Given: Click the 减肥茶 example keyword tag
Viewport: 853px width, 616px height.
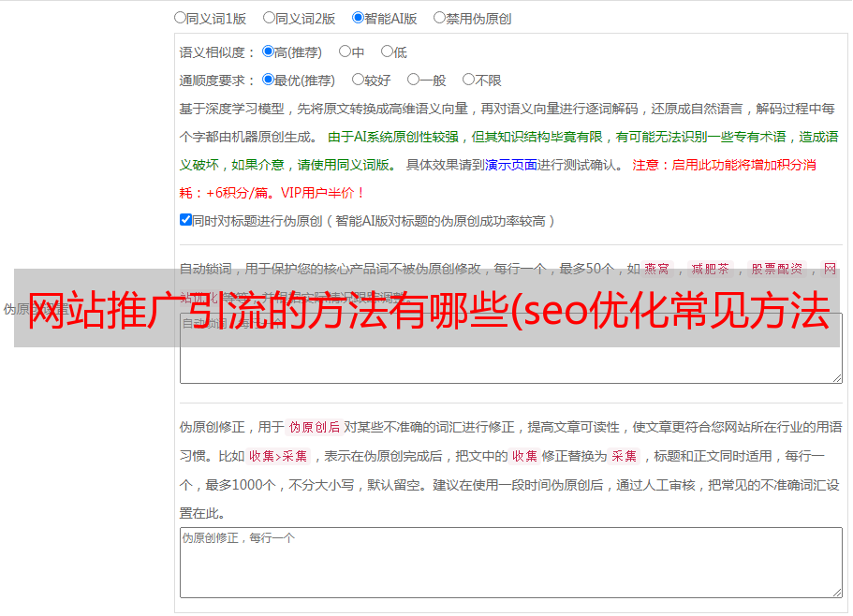Looking at the screenshot, I should 711,269.
